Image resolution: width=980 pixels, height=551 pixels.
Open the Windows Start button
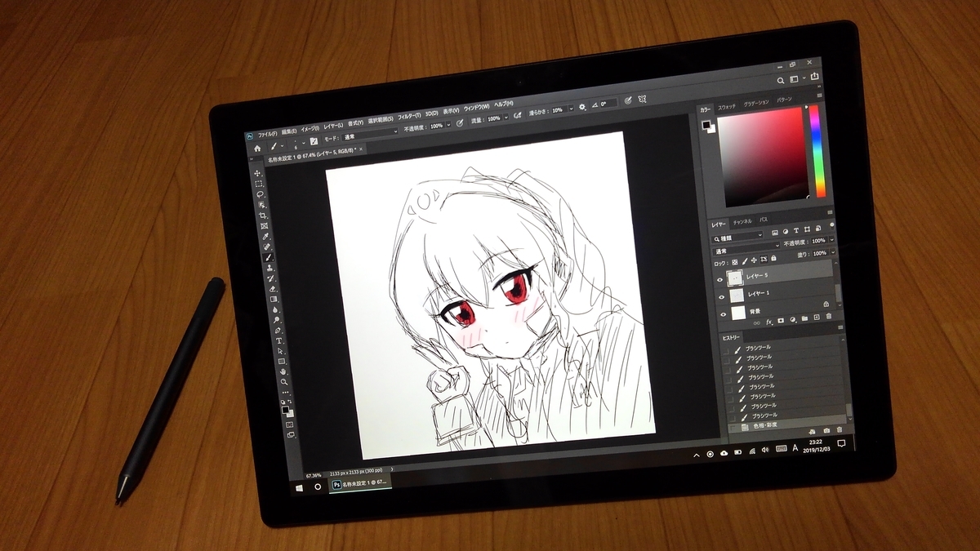pos(299,487)
